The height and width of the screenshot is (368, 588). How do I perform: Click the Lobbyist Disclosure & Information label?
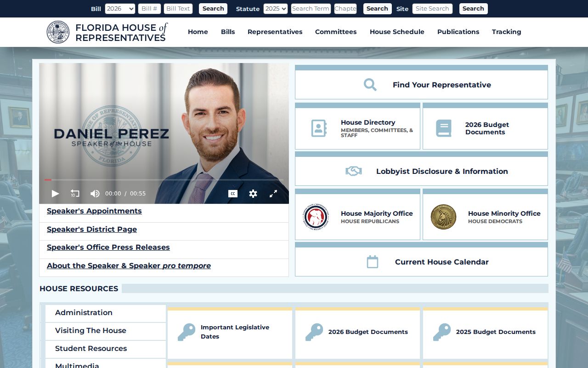tap(442, 171)
